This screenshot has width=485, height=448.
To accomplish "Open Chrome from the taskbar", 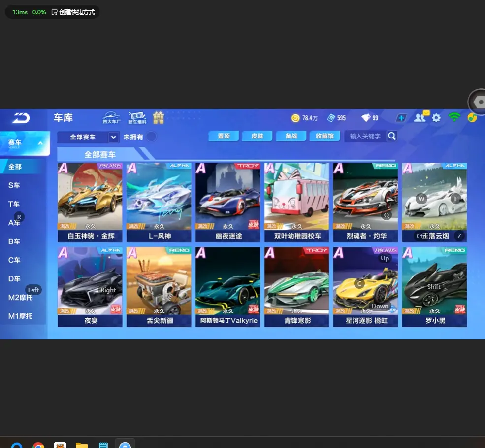I will [x=38, y=445].
